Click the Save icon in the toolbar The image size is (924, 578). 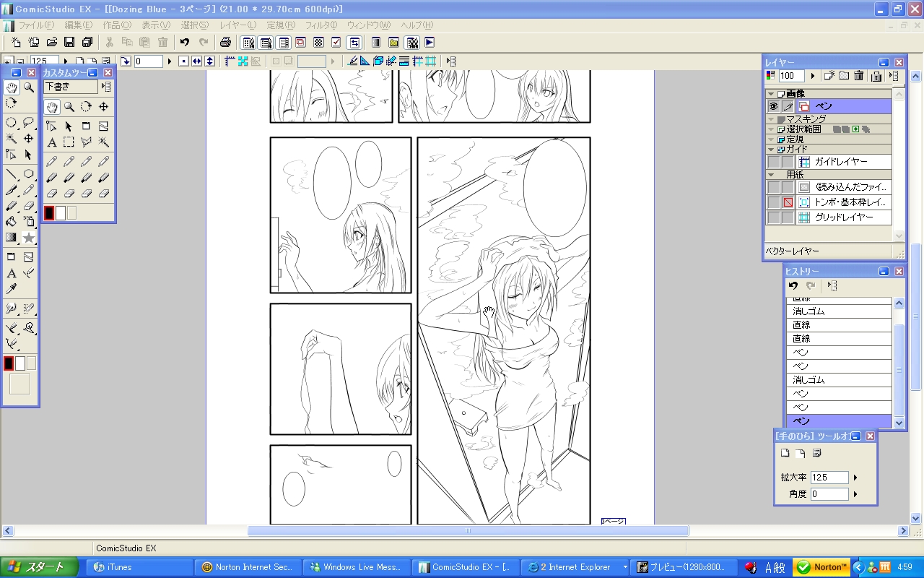click(69, 43)
